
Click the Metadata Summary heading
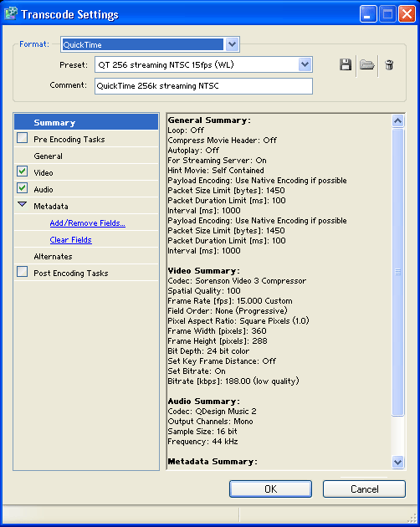point(213,462)
